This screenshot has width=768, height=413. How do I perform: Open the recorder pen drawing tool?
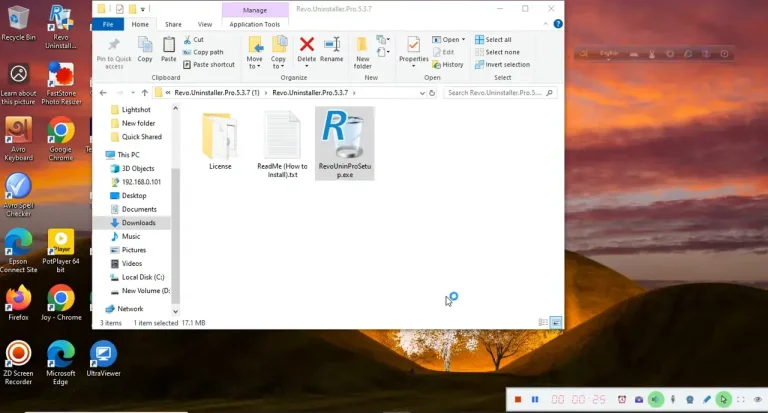pos(707,400)
